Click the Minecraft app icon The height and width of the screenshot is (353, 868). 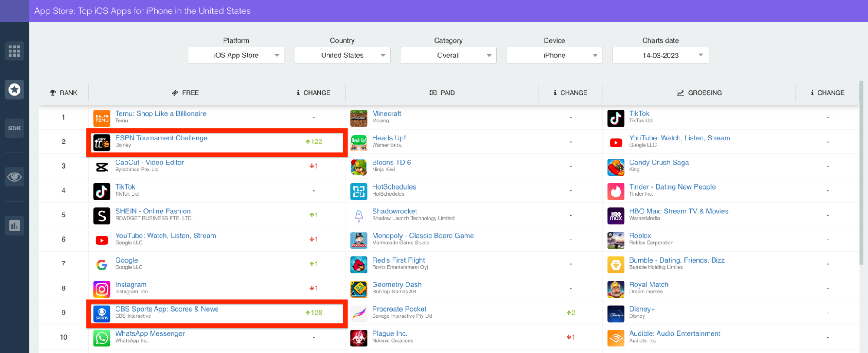(359, 118)
